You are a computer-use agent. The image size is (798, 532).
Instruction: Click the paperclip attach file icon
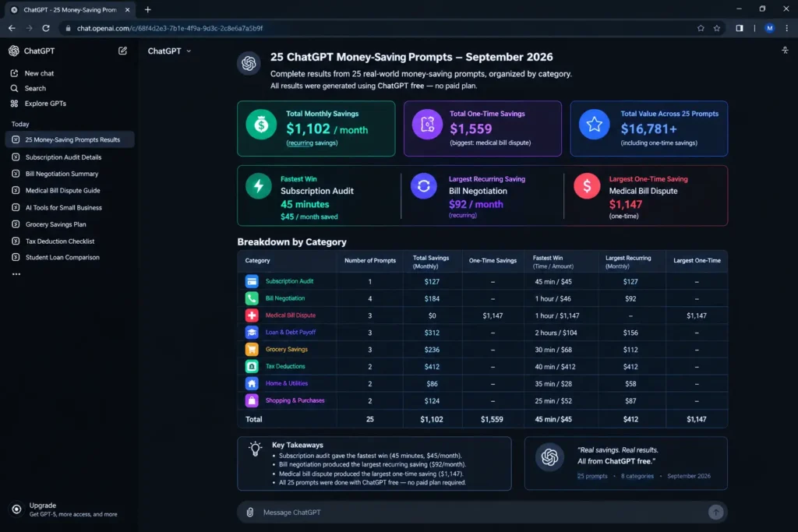pos(250,513)
